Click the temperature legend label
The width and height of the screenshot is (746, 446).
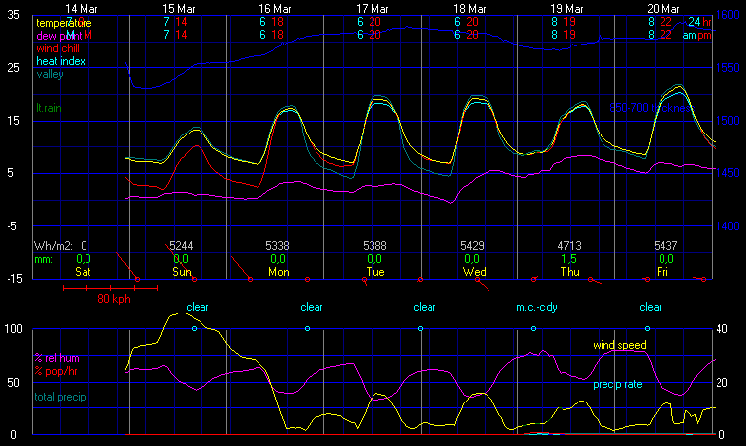[62, 22]
